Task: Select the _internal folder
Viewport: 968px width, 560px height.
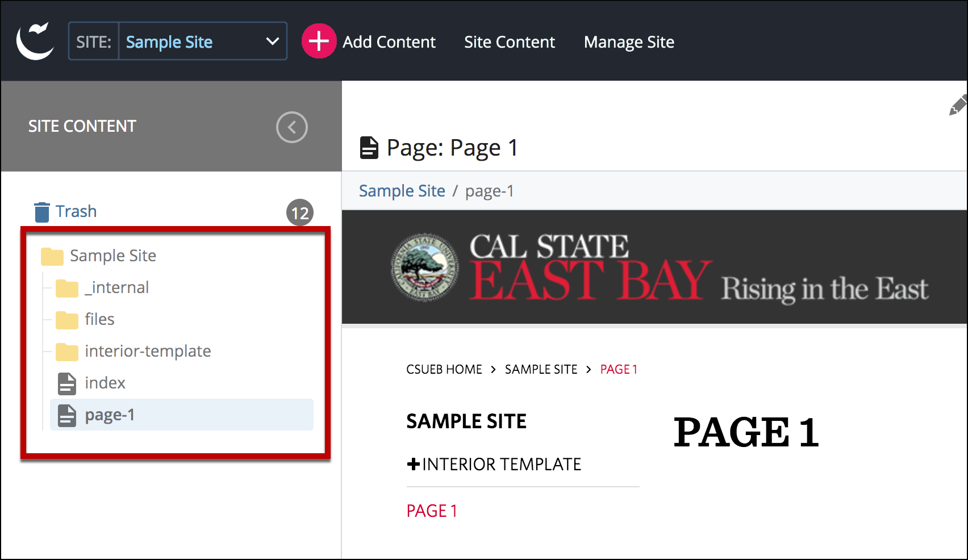Action: click(x=116, y=287)
